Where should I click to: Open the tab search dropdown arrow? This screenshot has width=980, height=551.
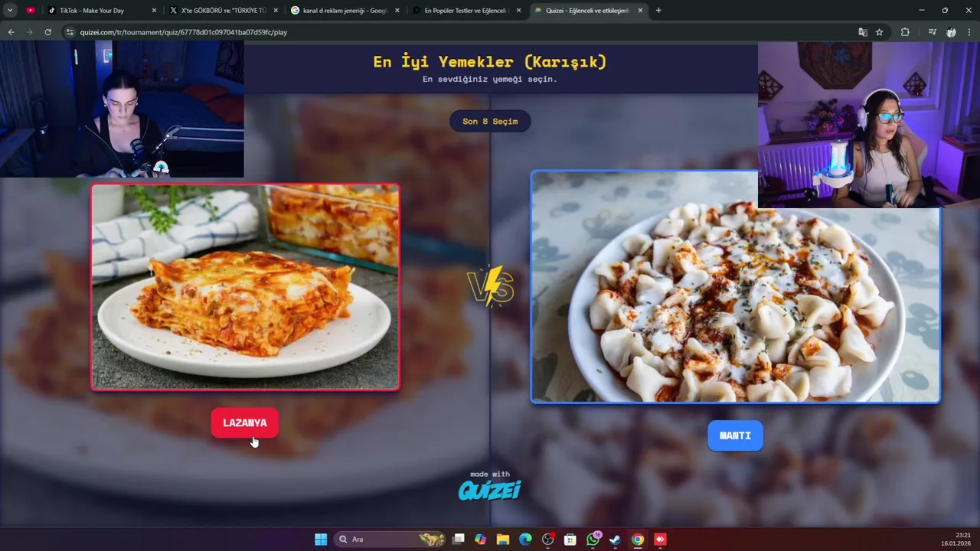pyautogui.click(x=10, y=10)
